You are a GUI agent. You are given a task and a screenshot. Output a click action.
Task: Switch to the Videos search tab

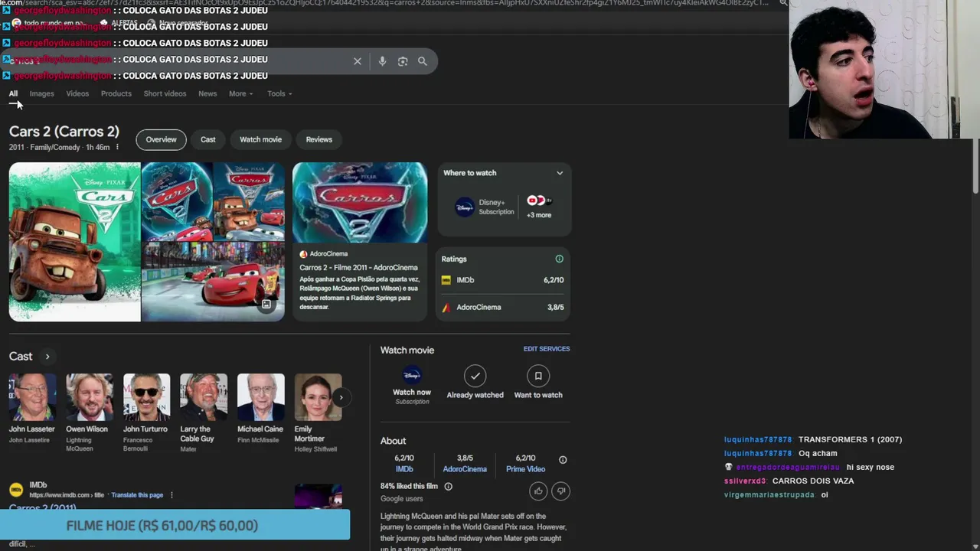(x=77, y=93)
